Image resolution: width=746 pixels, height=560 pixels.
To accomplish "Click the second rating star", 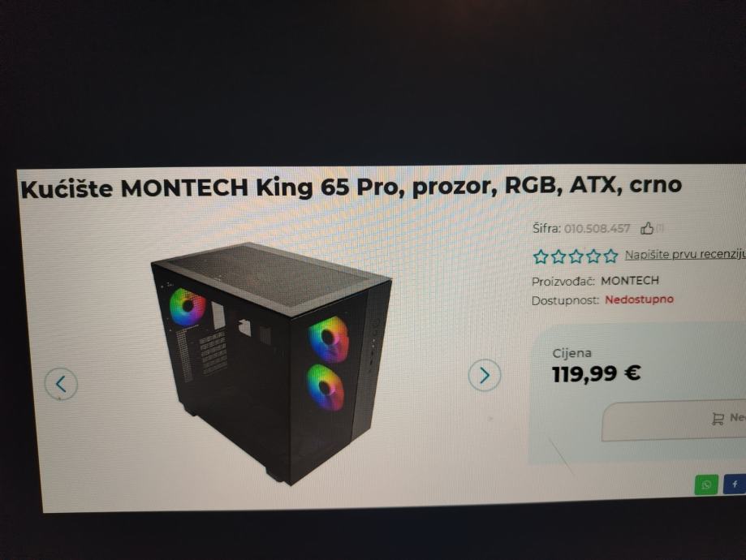I will [558, 257].
